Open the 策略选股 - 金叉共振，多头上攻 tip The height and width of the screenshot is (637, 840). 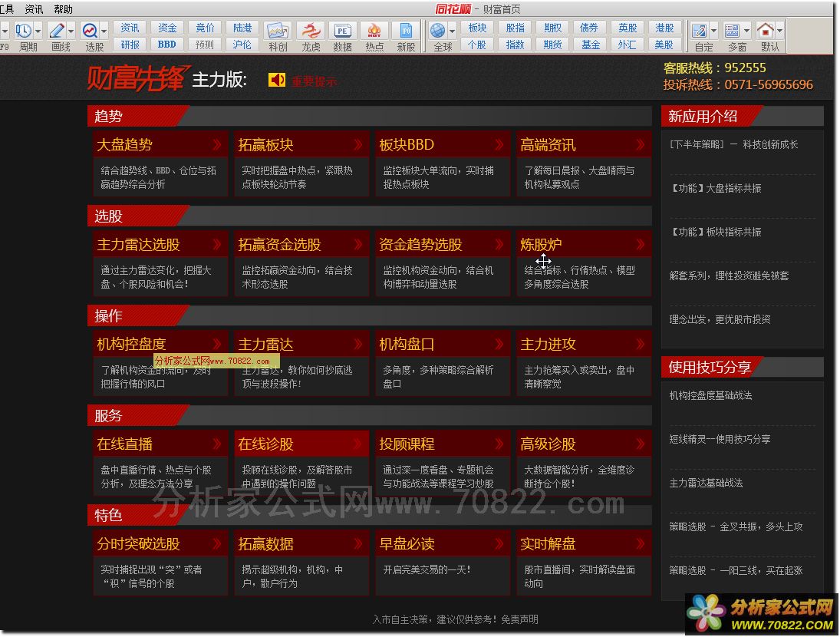point(736,526)
